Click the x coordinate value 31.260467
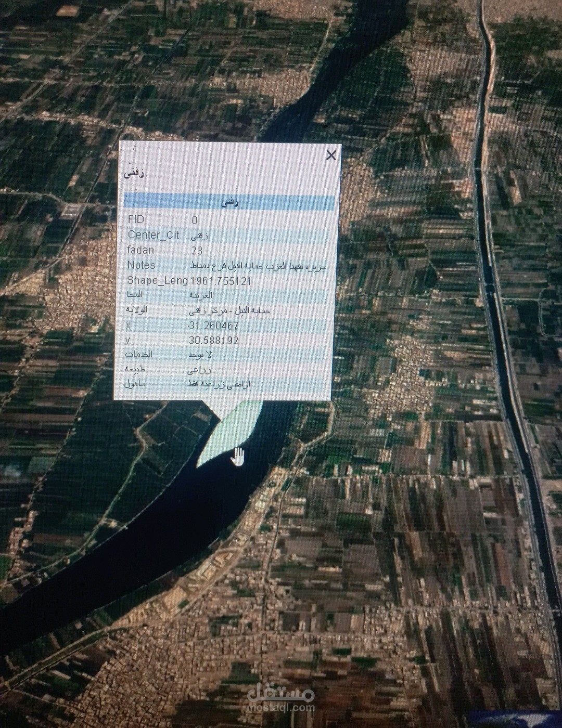The height and width of the screenshot is (728, 562). 213,326
